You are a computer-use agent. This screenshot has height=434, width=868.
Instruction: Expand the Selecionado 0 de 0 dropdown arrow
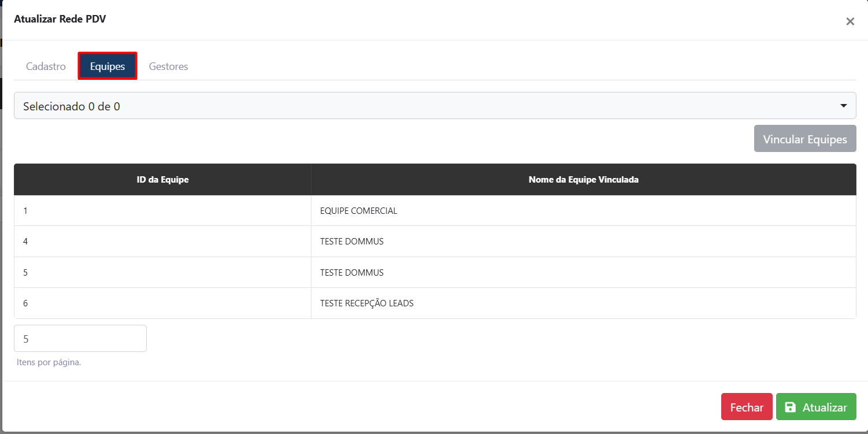tap(844, 106)
